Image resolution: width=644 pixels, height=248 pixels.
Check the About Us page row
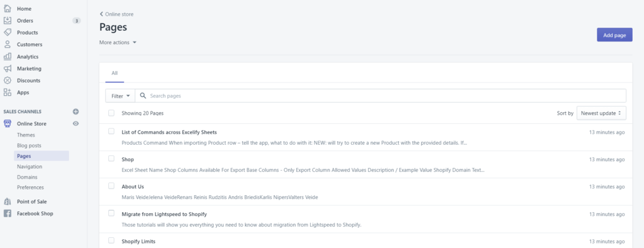pos(111,186)
